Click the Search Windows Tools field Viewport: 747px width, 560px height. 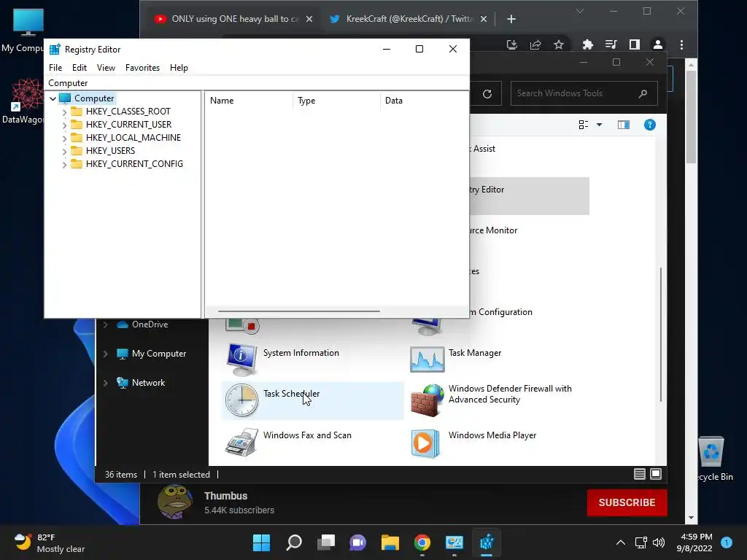[x=584, y=93]
